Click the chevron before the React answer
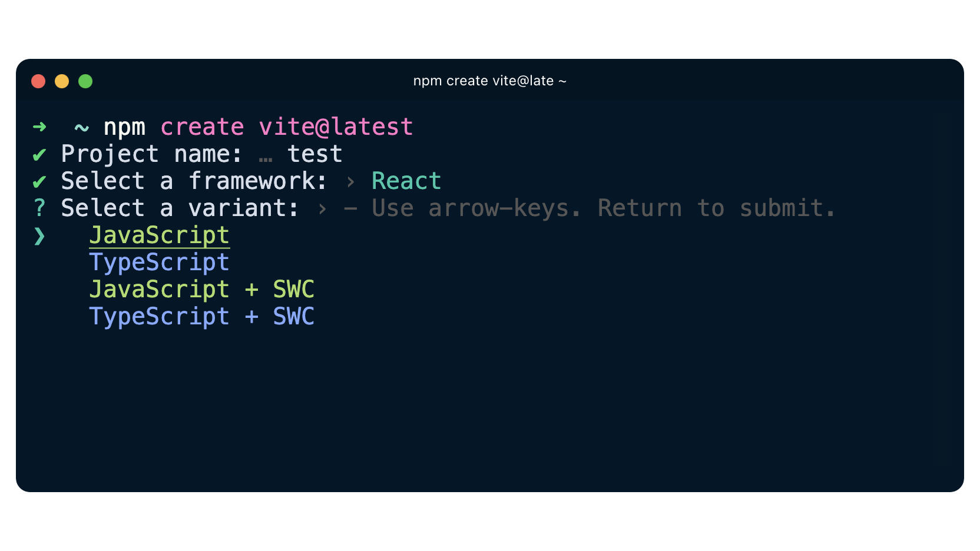980x551 pixels. tap(351, 182)
